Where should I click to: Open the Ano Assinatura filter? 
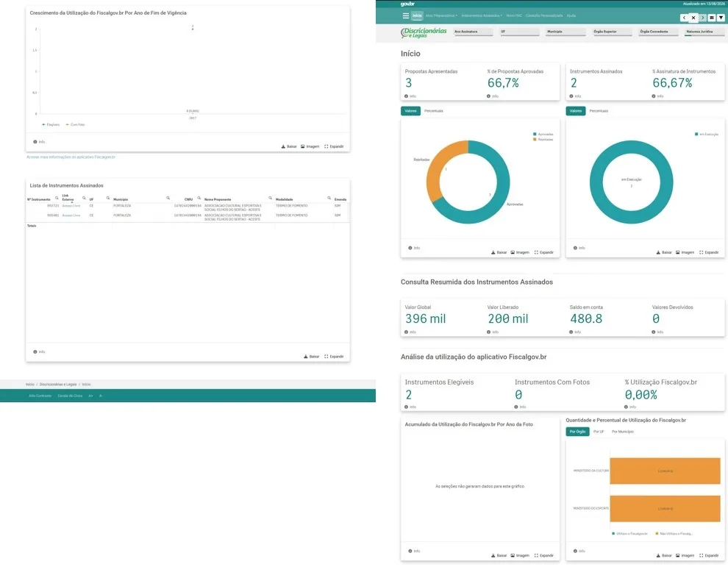473,32
